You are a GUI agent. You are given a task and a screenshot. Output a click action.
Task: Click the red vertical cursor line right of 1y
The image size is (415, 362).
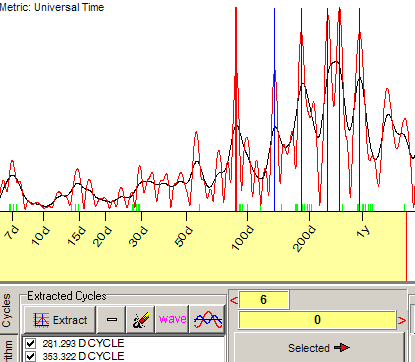click(x=406, y=246)
